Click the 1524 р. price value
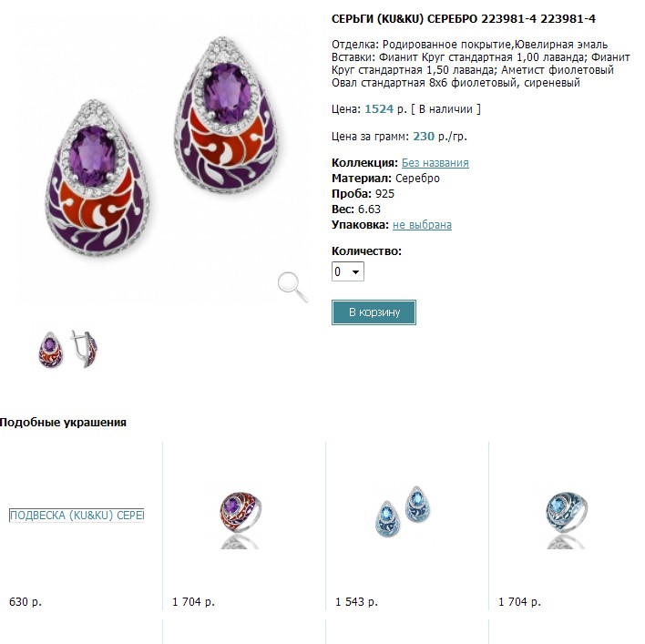The image size is (645, 644). click(385, 109)
